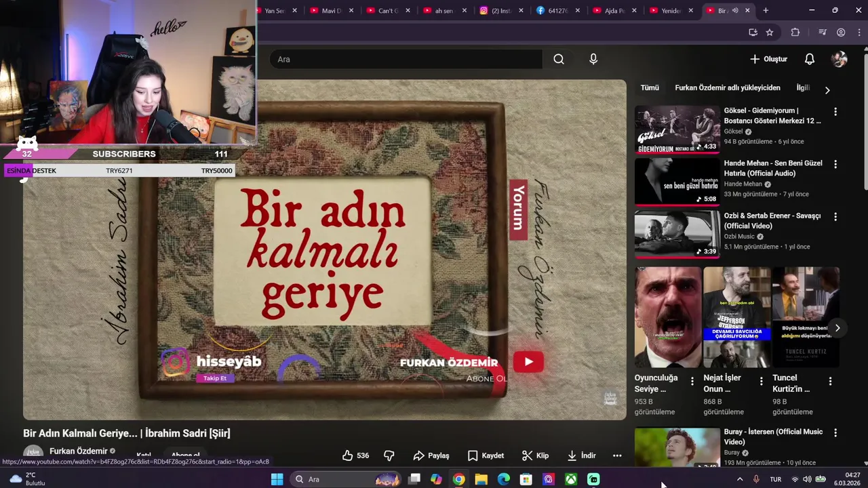Open Microsoft Store taskbar icon

coord(526,479)
